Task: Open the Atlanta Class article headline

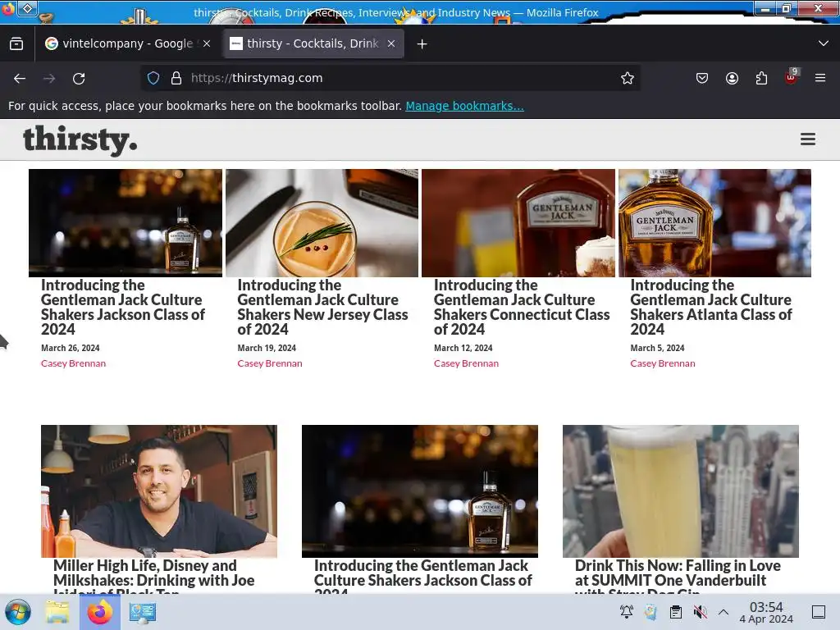Action: tap(710, 307)
